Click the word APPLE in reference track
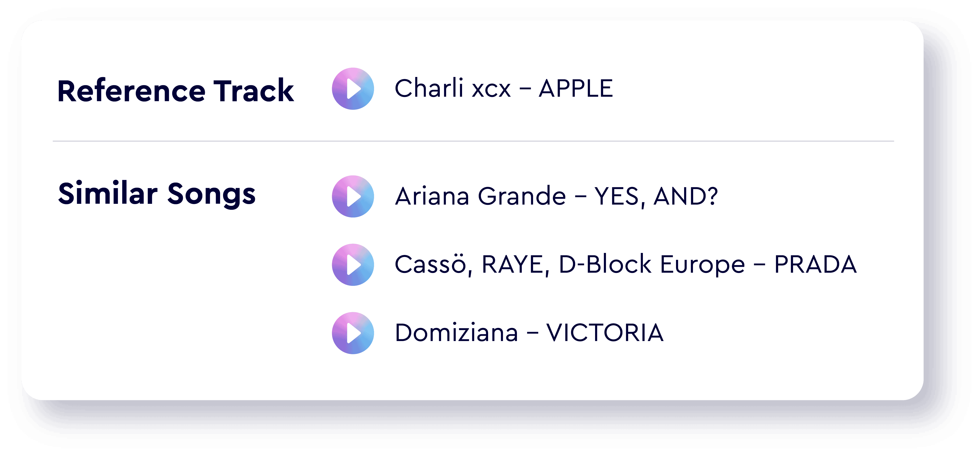This screenshot has width=980, height=457. pos(576,89)
